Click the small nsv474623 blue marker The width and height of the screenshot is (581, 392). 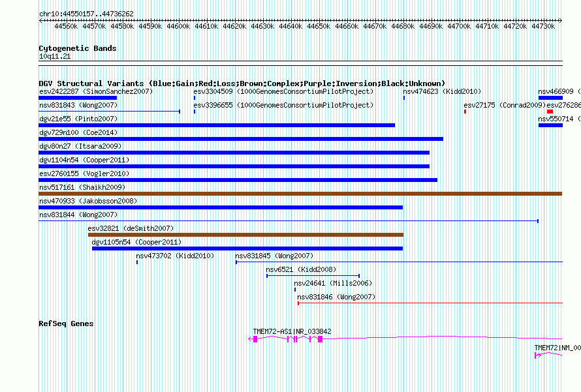(x=404, y=98)
